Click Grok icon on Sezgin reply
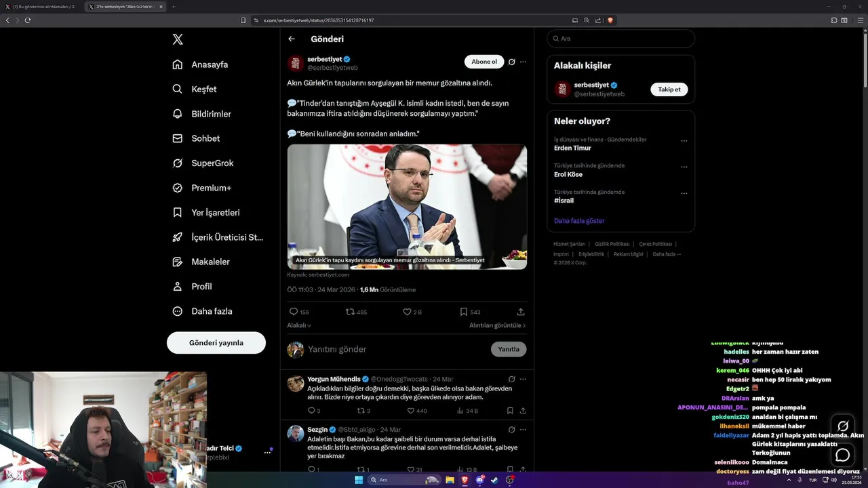Screen dimensions: 868x488 point(512,430)
